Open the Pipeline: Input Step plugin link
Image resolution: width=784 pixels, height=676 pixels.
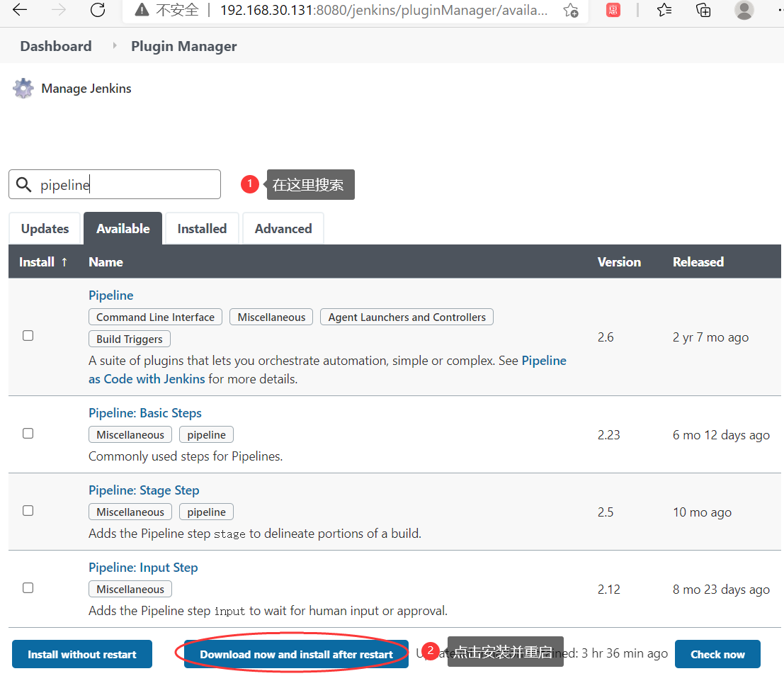tap(143, 568)
